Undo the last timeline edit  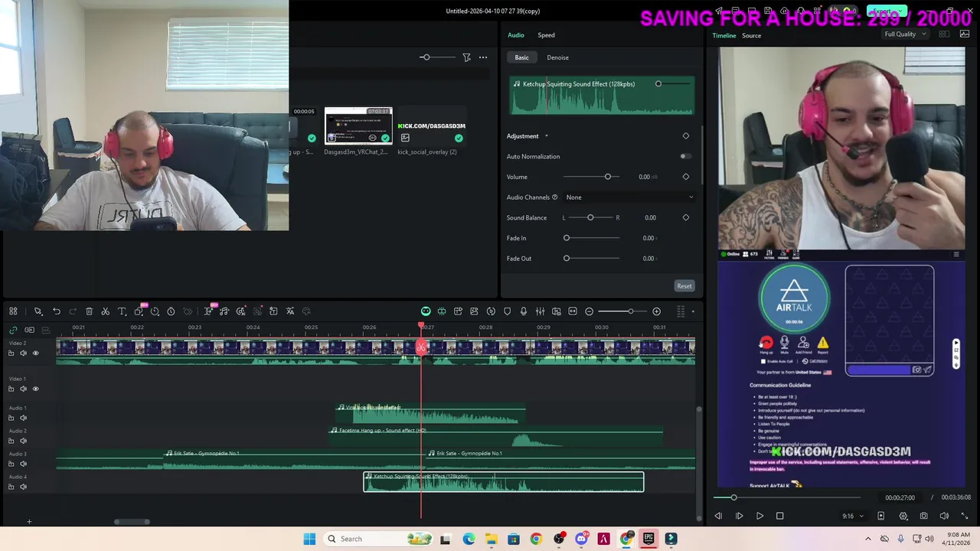tap(57, 311)
